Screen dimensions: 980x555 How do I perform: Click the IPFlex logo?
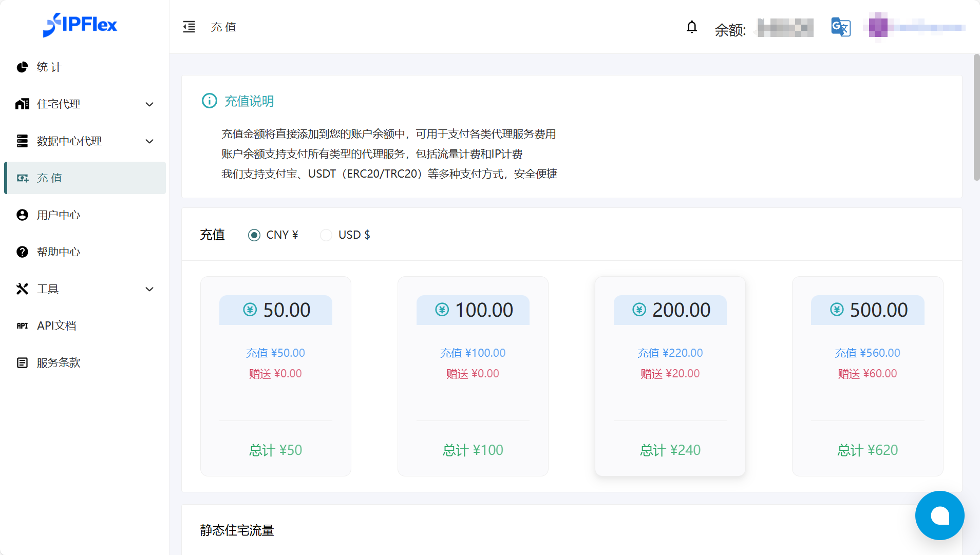80,25
